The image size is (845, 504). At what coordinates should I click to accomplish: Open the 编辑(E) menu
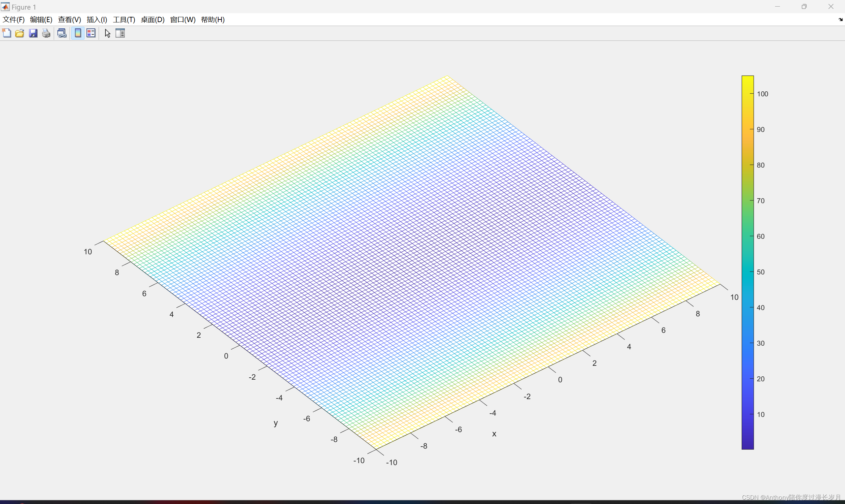coord(41,20)
